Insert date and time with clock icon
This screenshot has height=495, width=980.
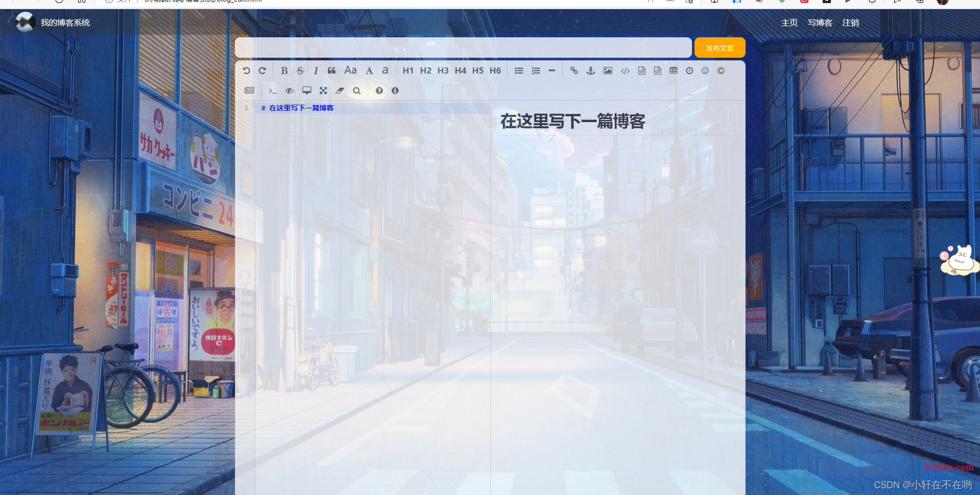click(x=689, y=70)
